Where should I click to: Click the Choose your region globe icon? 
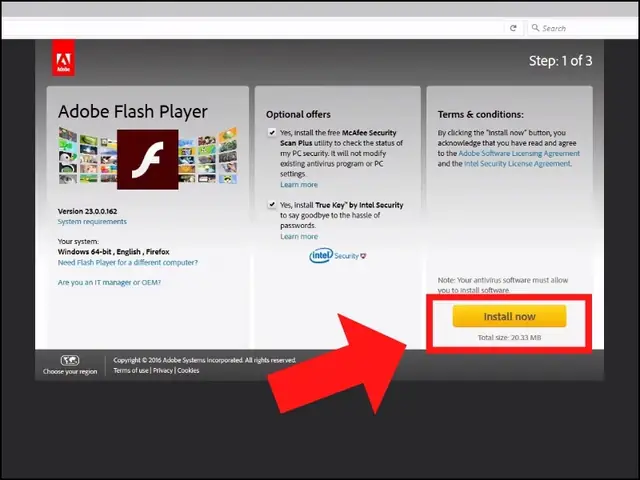pyautogui.click(x=70, y=360)
